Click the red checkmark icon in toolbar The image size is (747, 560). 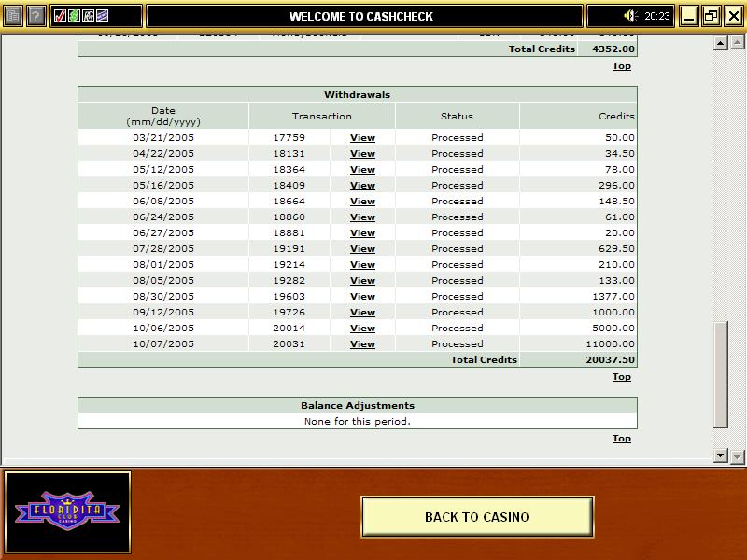point(61,16)
